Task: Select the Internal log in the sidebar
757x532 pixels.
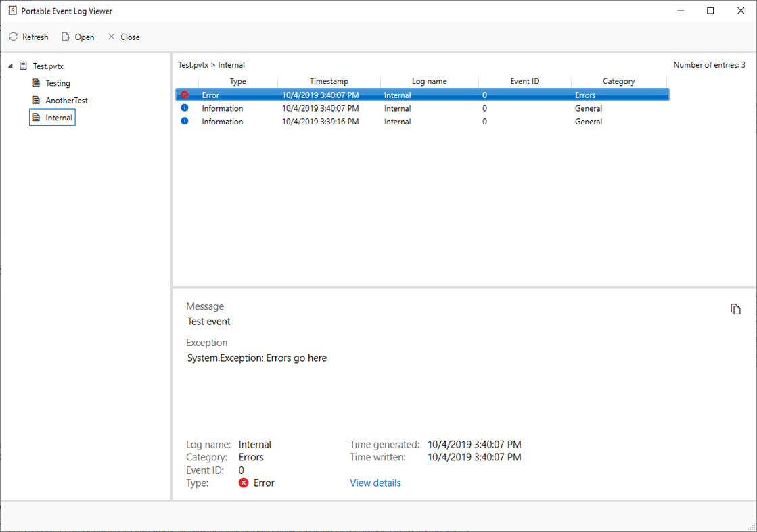Action: tap(58, 116)
